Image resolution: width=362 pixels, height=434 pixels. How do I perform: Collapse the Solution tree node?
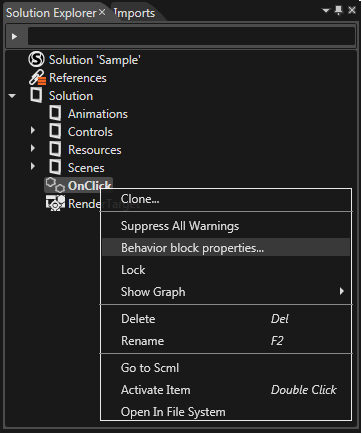coord(12,96)
